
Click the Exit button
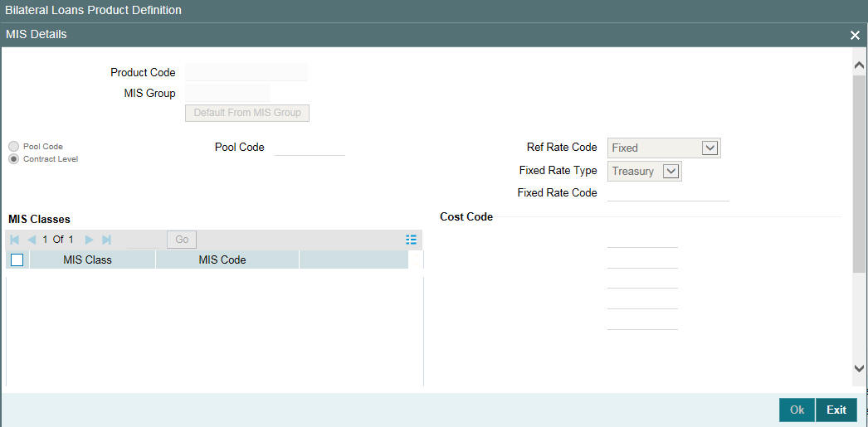[x=836, y=410]
